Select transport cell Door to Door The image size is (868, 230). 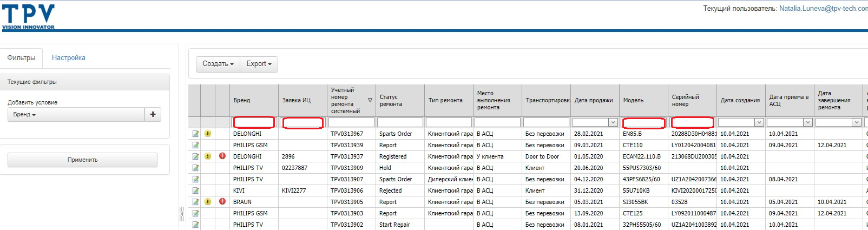pyautogui.click(x=546, y=156)
